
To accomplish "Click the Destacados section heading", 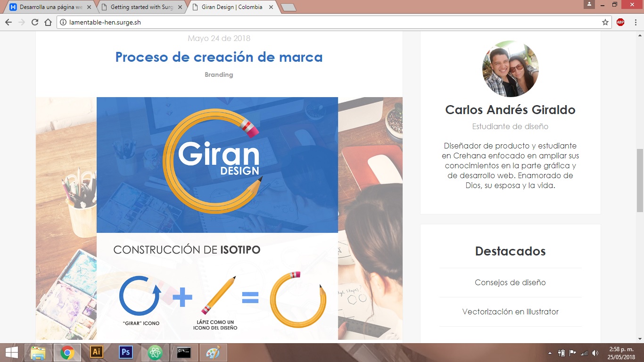I will coord(510,251).
